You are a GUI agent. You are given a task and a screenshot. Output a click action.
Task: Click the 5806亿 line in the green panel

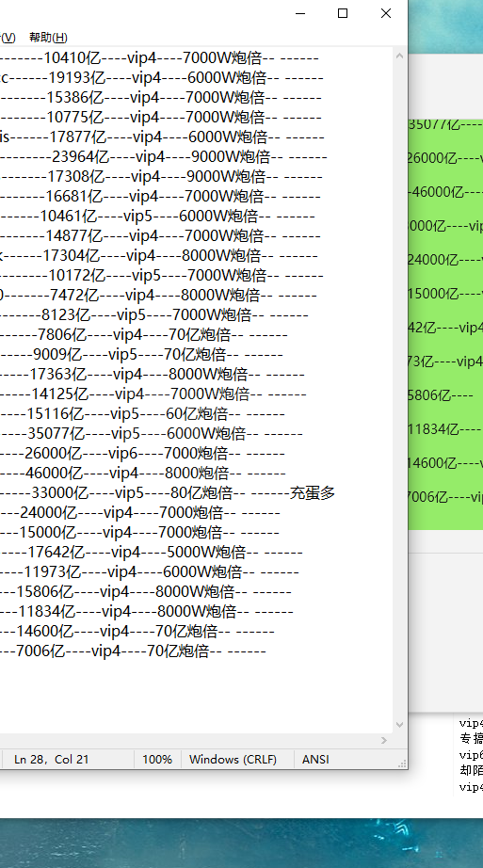click(x=441, y=395)
